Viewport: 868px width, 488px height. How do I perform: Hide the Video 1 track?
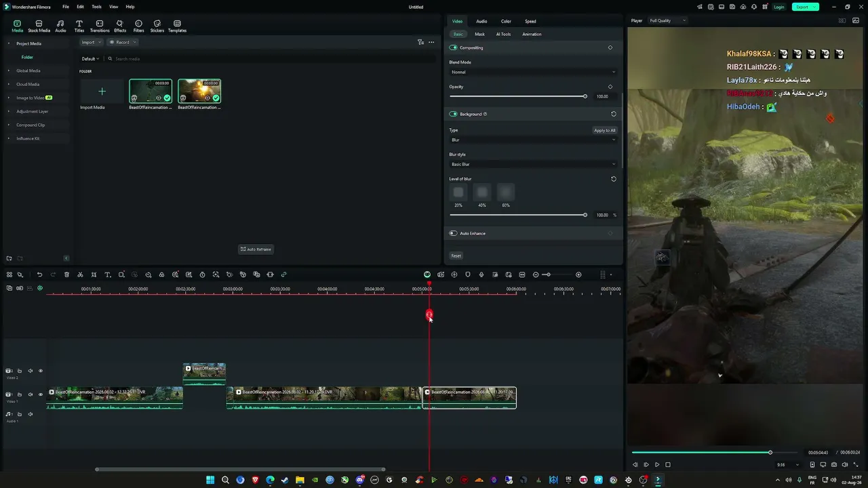coord(40,394)
